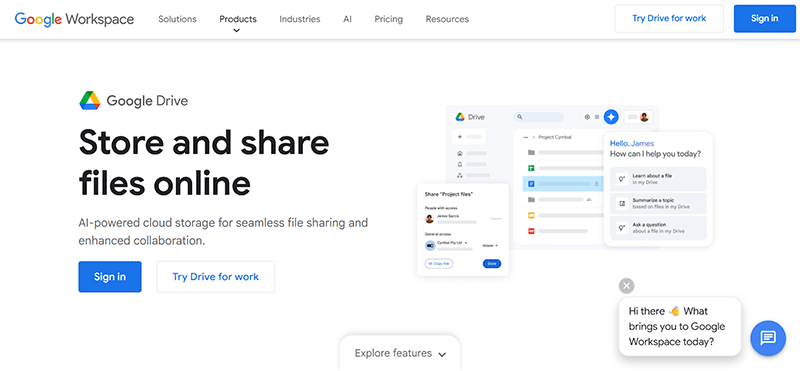Click Copy link in share dialog mockup

439,264
